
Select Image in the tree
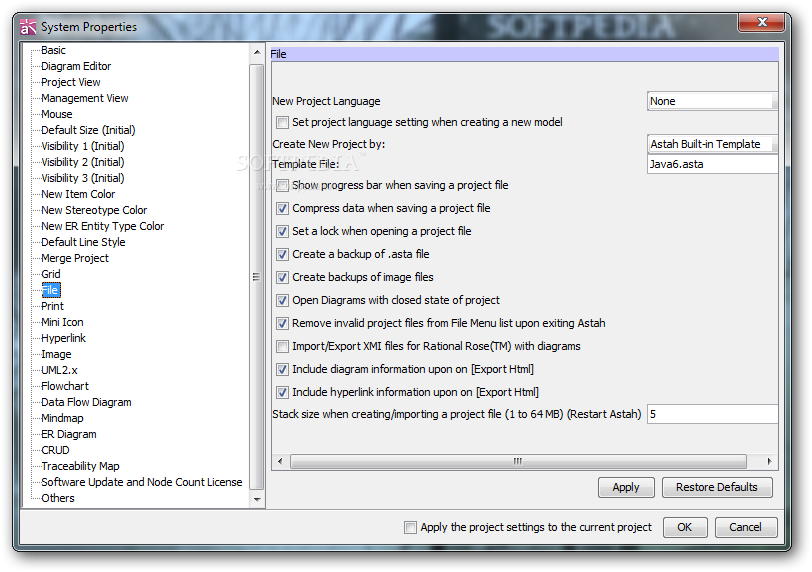click(x=56, y=355)
